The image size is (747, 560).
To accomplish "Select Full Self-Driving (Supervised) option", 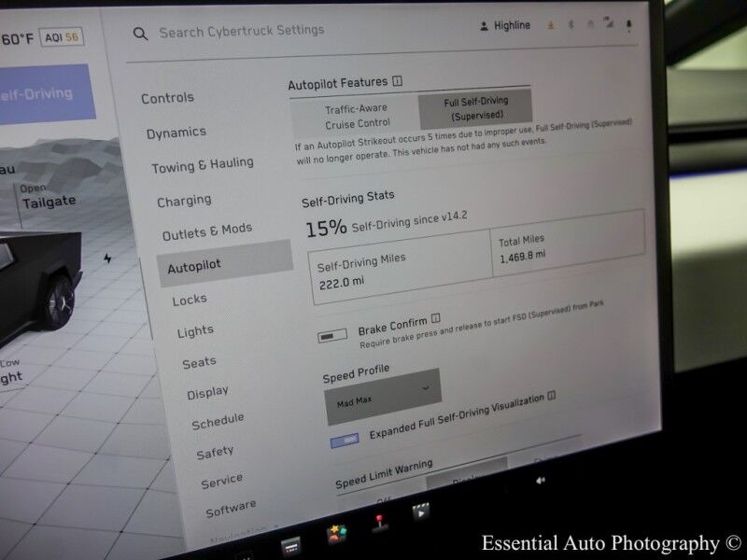I will pyautogui.click(x=475, y=109).
